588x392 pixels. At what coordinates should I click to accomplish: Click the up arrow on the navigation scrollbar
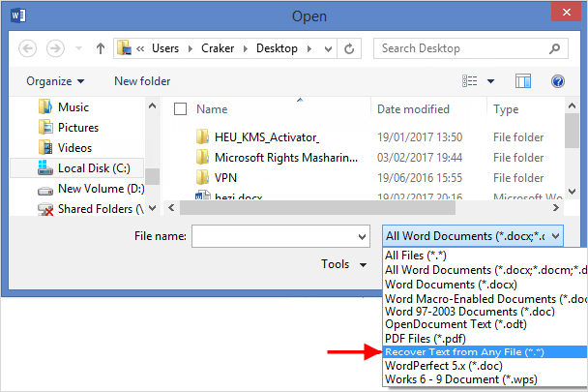[152, 106]
